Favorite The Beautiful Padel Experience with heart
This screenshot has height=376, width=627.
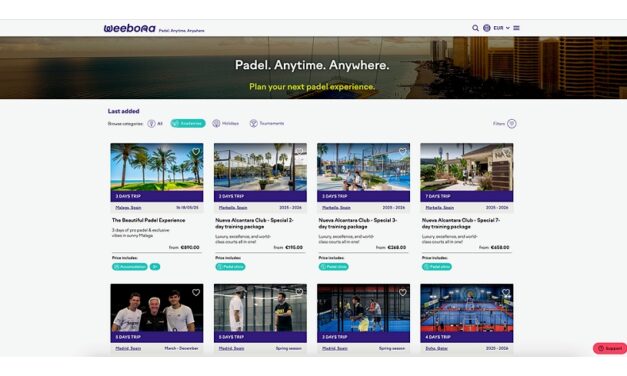pos(196,152)
